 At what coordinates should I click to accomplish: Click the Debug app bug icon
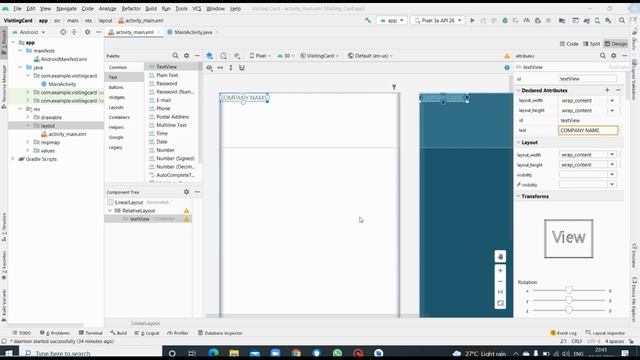click(x=505, y=20)
